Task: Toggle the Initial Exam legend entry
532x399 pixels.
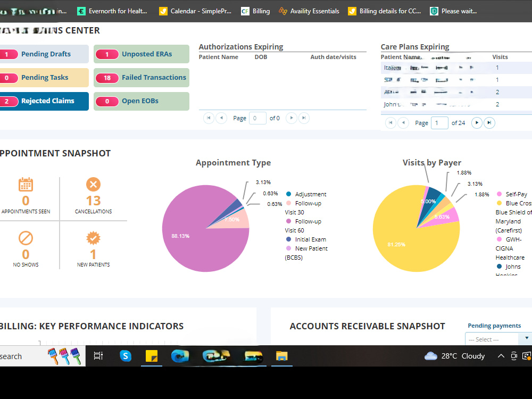Action: pos(306,239)
